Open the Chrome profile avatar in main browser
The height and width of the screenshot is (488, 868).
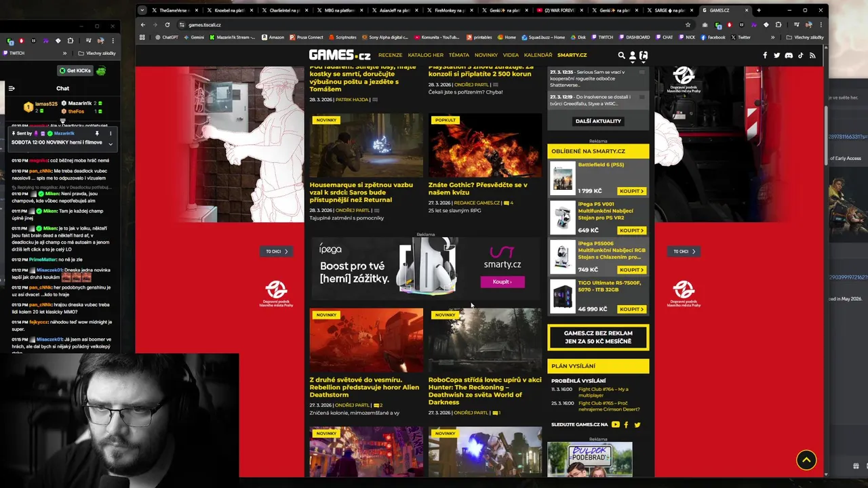808,24
